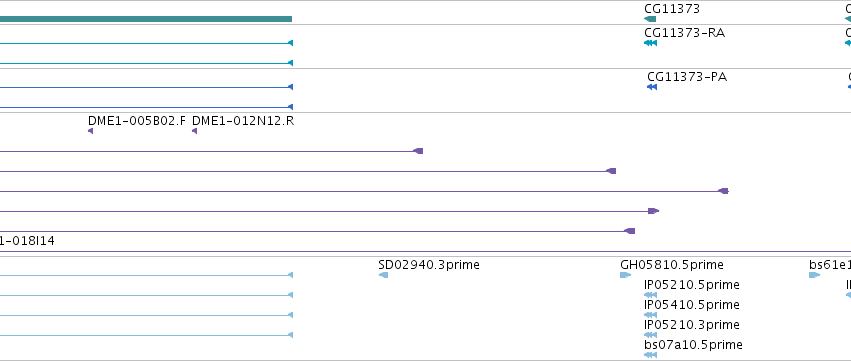Click the CG11373-RA transcript glyph
Screen dimensions: 851x361
click(650, 43)
